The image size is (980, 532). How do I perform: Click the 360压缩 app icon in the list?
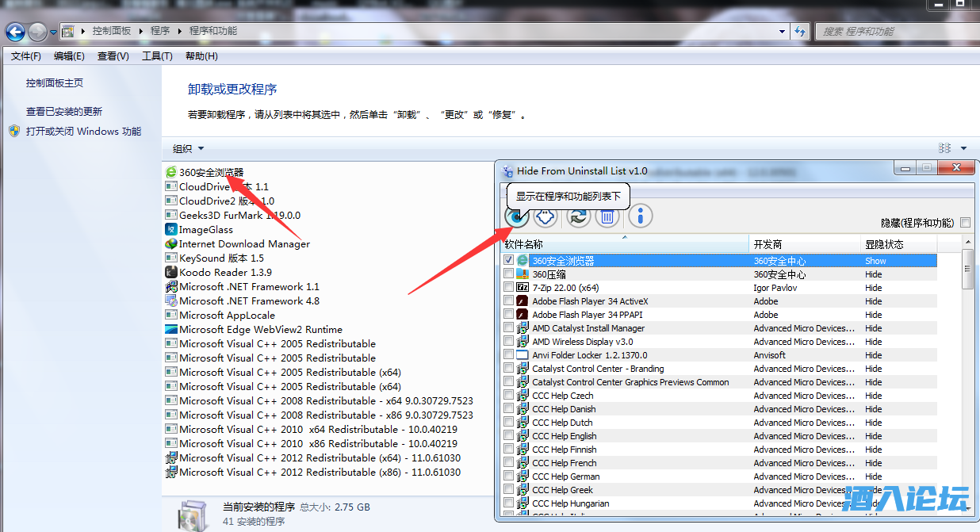pos(523,274)
